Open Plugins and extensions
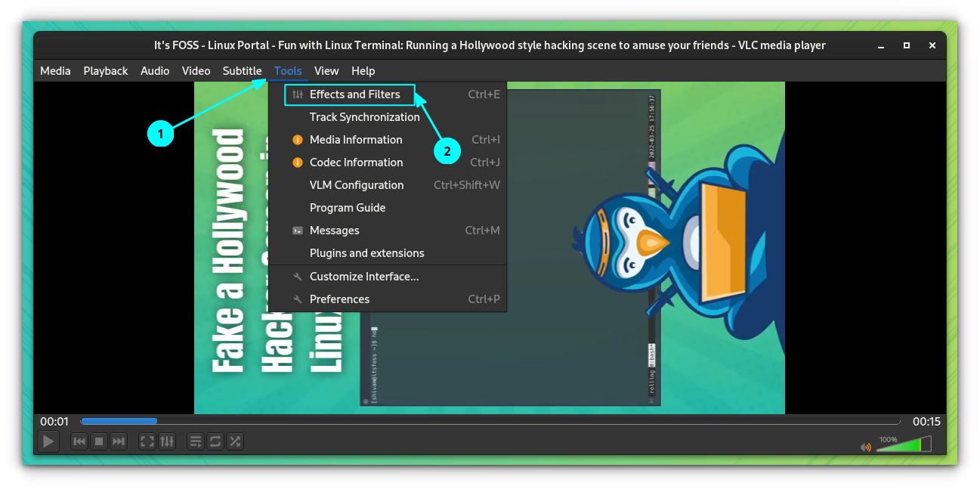This screenshot has width=980, height=489. tap(366, 252)
